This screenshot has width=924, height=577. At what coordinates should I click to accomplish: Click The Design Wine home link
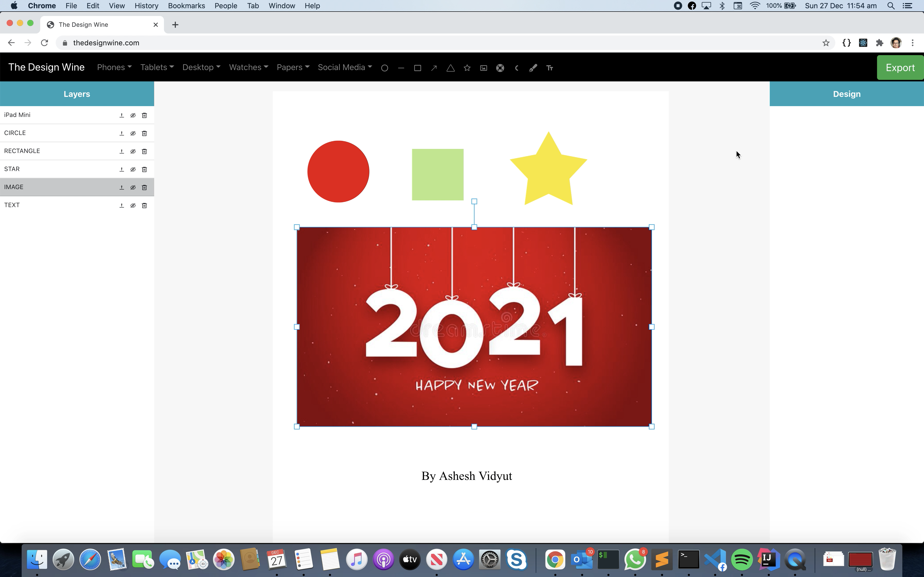coord(46,67)
